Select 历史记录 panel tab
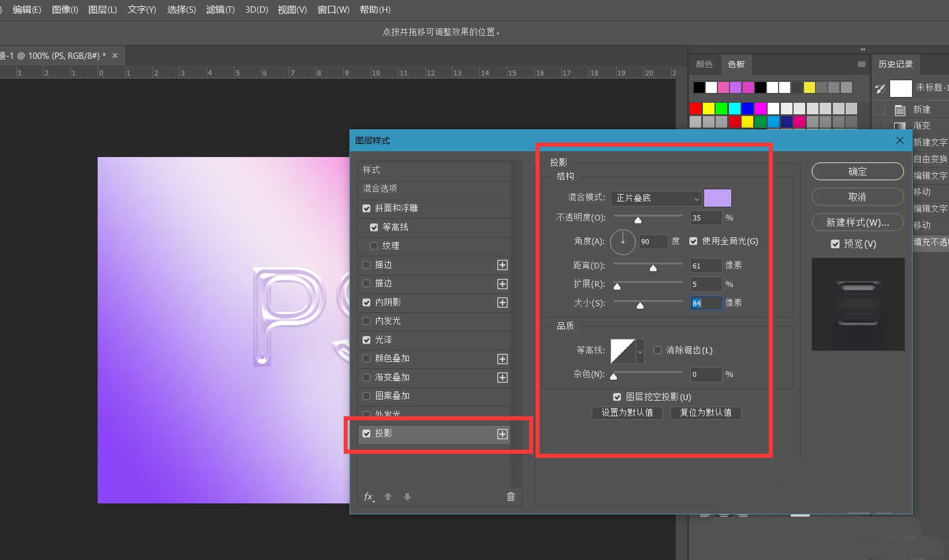Image resolution: width=949 pixels, height=560 pixels. point(895,64)
